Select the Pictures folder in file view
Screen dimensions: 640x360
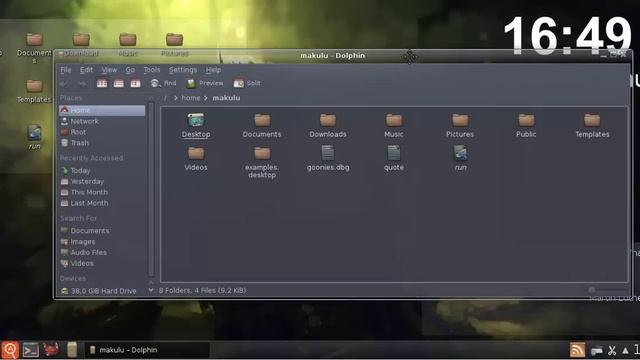460,126
